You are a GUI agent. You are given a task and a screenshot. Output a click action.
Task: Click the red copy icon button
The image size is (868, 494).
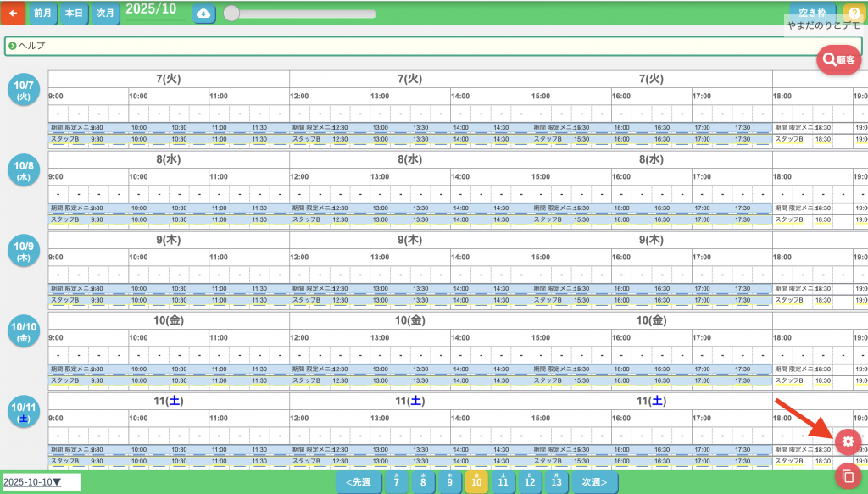[848, 476]
